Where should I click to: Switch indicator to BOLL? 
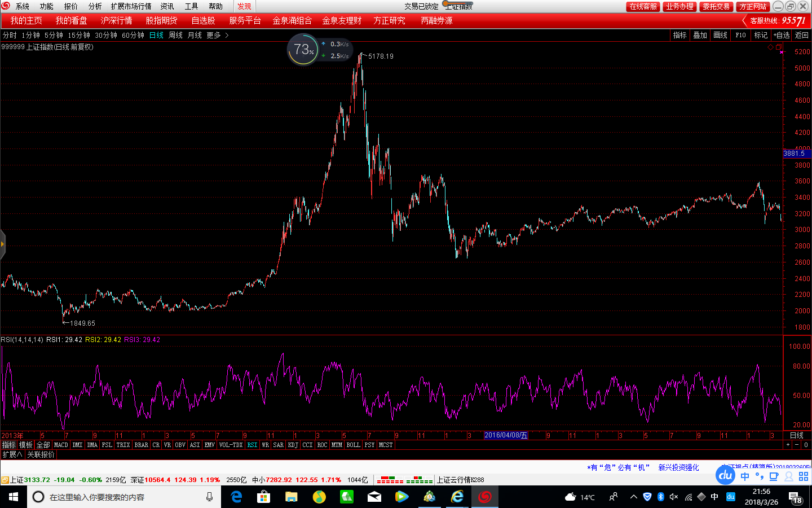354,445
